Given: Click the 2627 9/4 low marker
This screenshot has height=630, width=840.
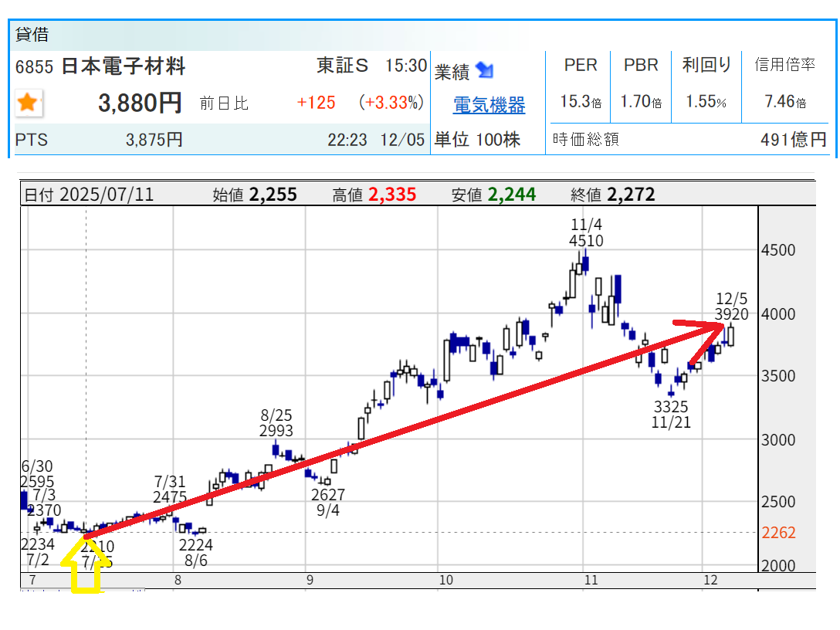Looking at the screenshot, I should [328, 503].
